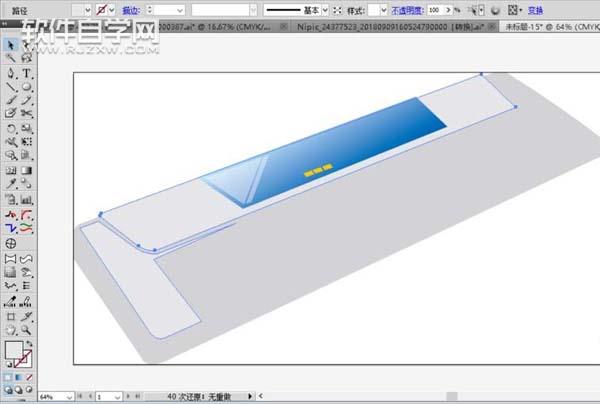Image resolution: width=600 pixels, height=404 pixels.
Task: Click the Select Similar Objects icon
Action: pyautogui.click(x=472, y=10)
